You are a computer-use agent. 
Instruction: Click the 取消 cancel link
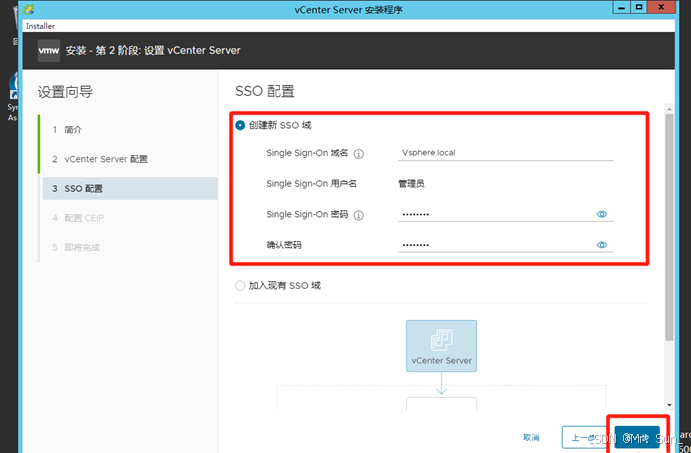[x=531, y=437]
